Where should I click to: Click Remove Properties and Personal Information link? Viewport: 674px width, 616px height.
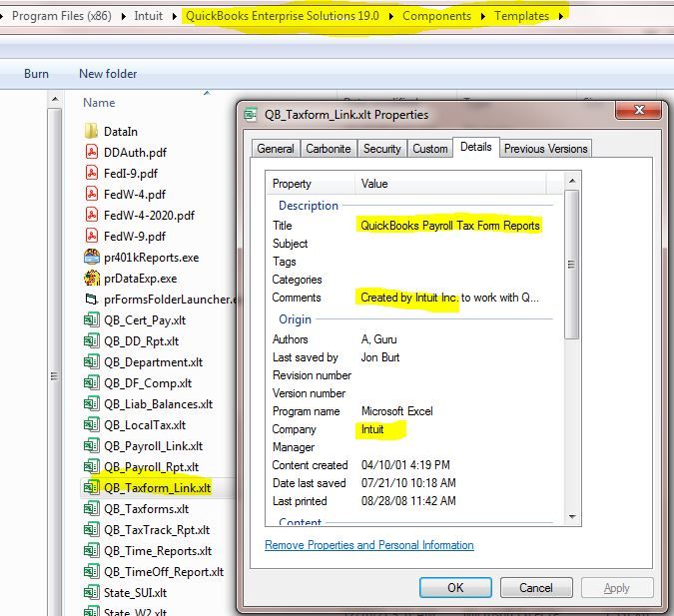click(x=369, y=545)
